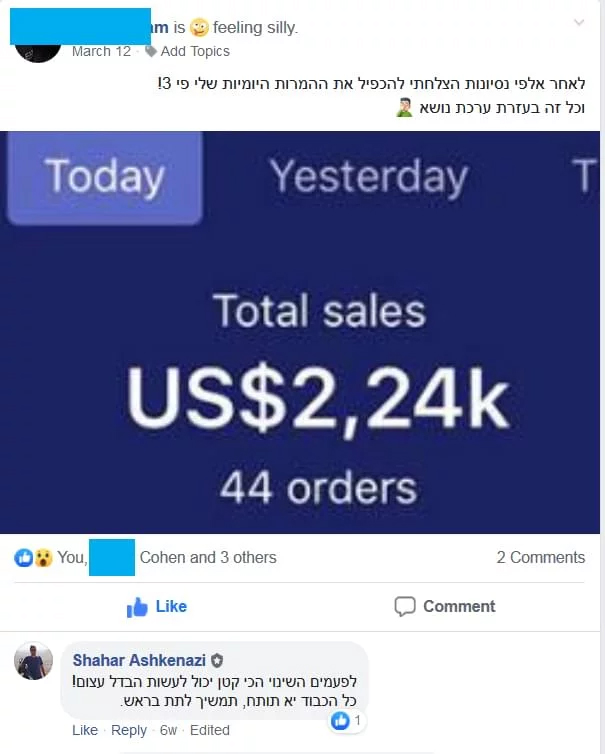This screenshot has height=754, width=605.
Task: Click the admin shield badge icon
Action: (x=217, y=661)
